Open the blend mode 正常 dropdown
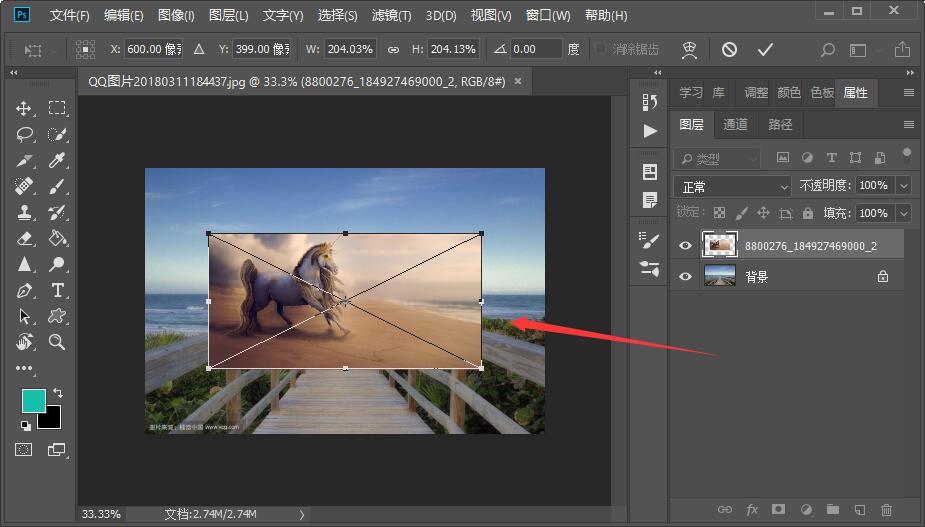This screenshot has height=527, width=925. 732,186
